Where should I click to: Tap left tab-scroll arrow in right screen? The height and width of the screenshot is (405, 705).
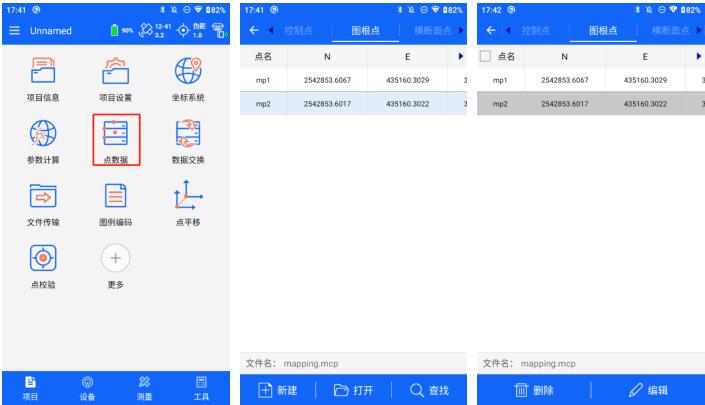pos(508,30)
